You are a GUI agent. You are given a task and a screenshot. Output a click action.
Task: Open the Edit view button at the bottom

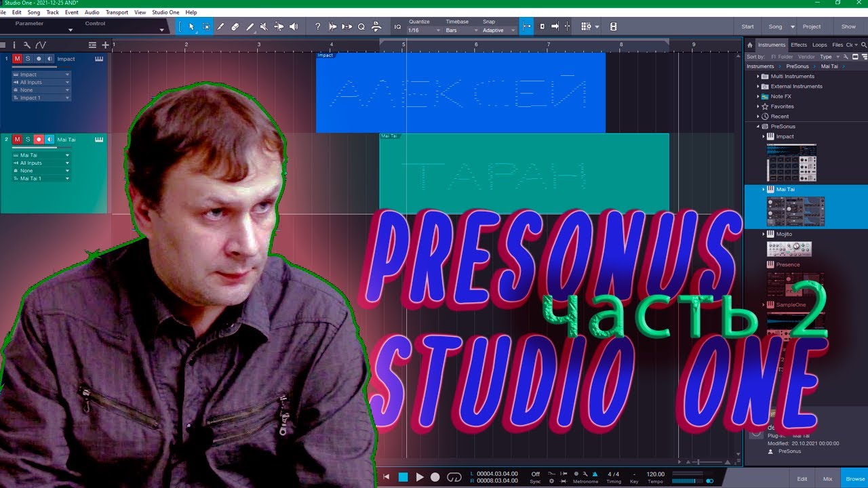pos(802,479)
